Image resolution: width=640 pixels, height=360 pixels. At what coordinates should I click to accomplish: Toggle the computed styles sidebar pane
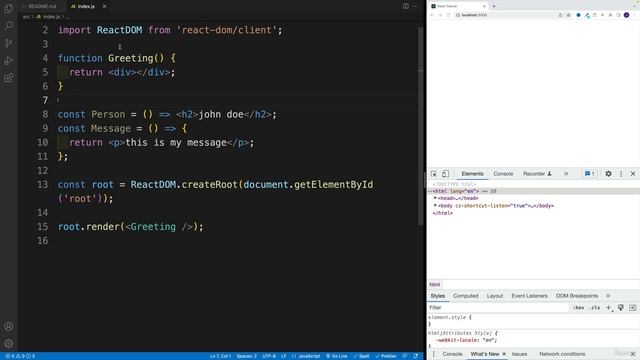click(633, 308)
